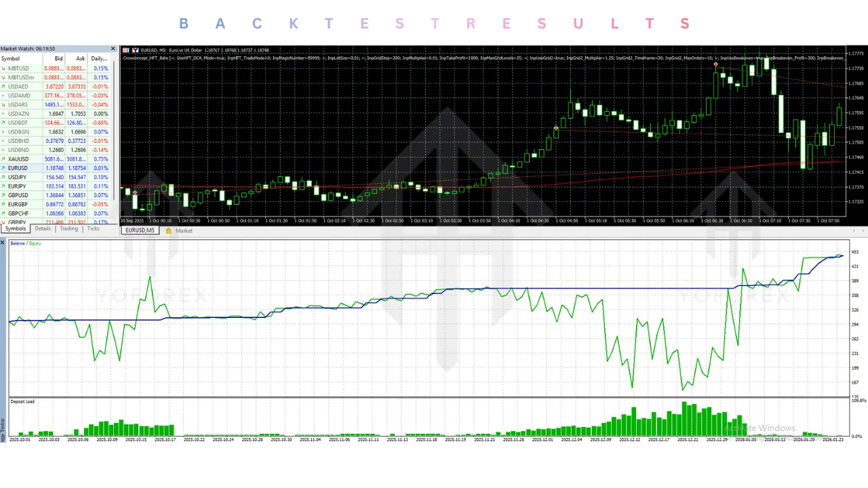Select the USDBHD symbol row
The height and width of the screenshot is (488, 868).
(x=56, y=141)
